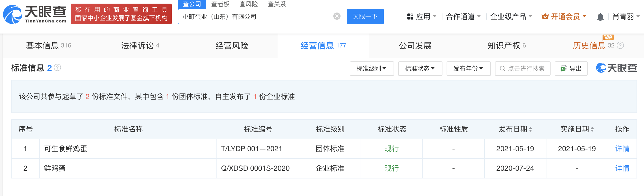Open the TianYanCha logo homepage
This screenshot has width=644, height=196.
[34, 14]
